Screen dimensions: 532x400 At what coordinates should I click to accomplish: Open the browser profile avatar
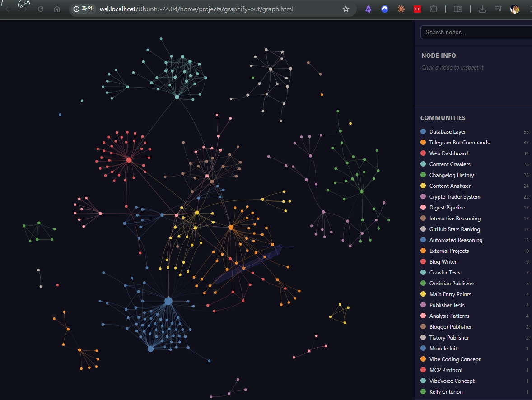point(515,9)
